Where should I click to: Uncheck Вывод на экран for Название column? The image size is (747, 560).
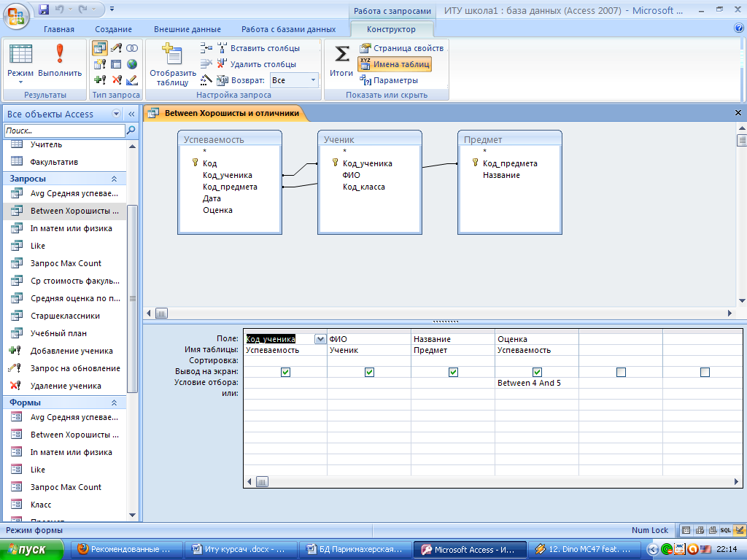453,372
